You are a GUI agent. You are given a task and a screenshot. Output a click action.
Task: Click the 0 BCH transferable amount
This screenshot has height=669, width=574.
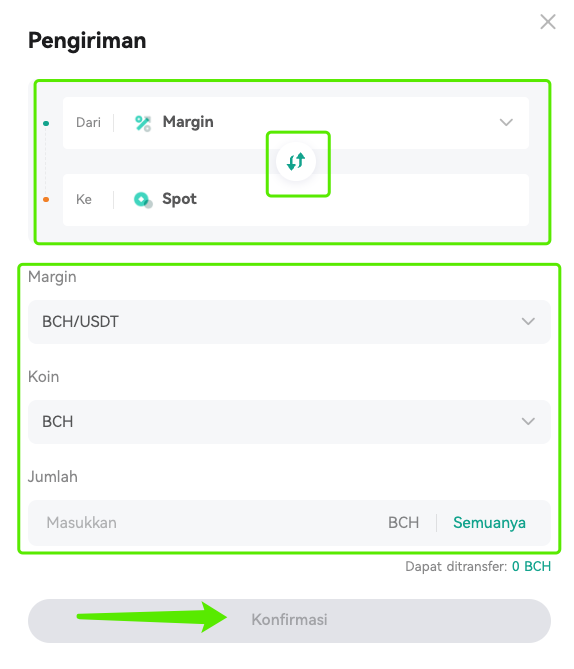[x=531, y=567]
